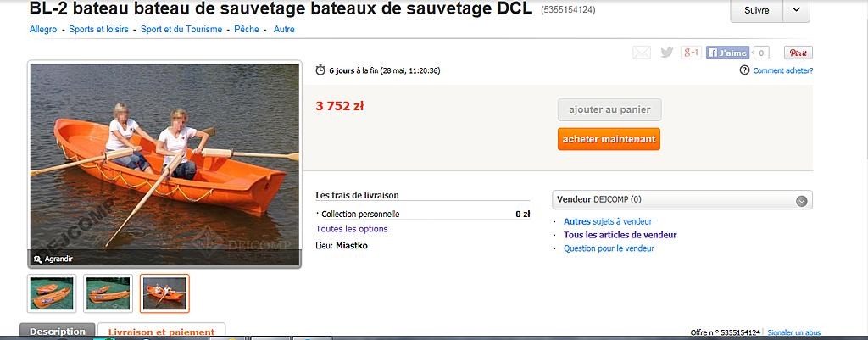Click Question pour le vendeur link
The height and width of the screenshot is (340, 868).
609,248
